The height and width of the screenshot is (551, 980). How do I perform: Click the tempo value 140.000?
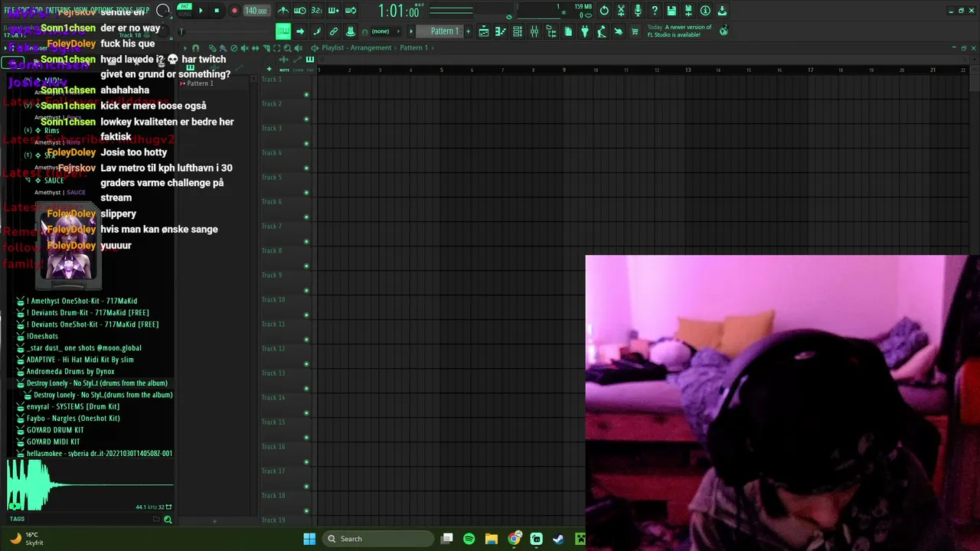coord(256,11)
